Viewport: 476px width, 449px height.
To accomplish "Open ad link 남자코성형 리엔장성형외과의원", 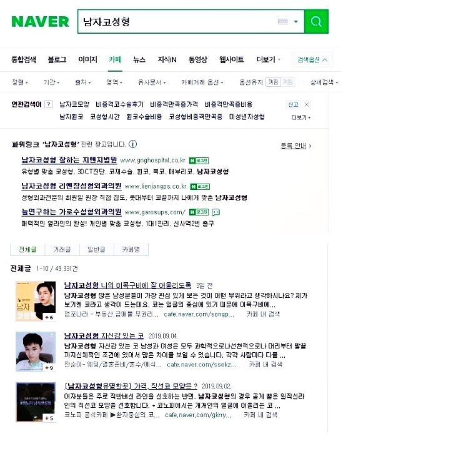I will [x=71, y=186].
